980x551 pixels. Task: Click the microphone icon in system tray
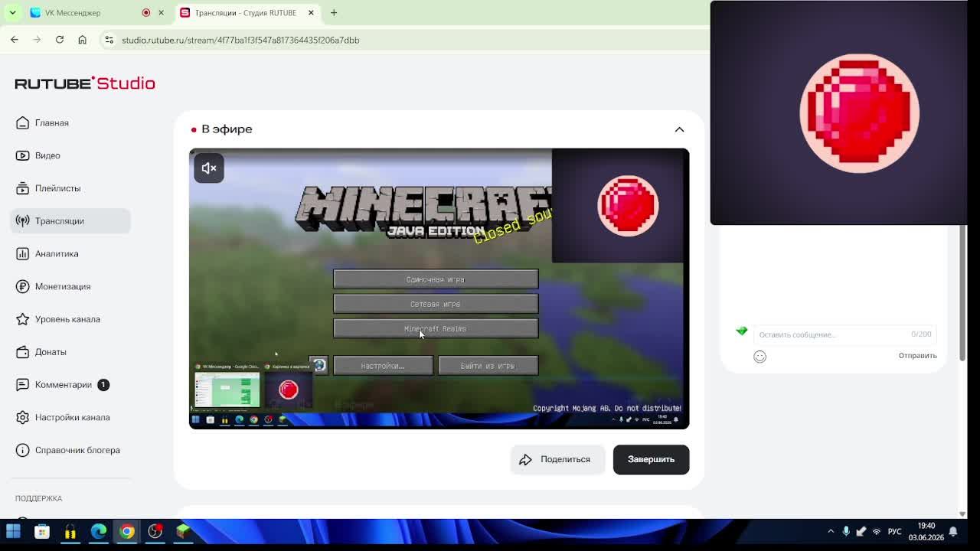846,531
